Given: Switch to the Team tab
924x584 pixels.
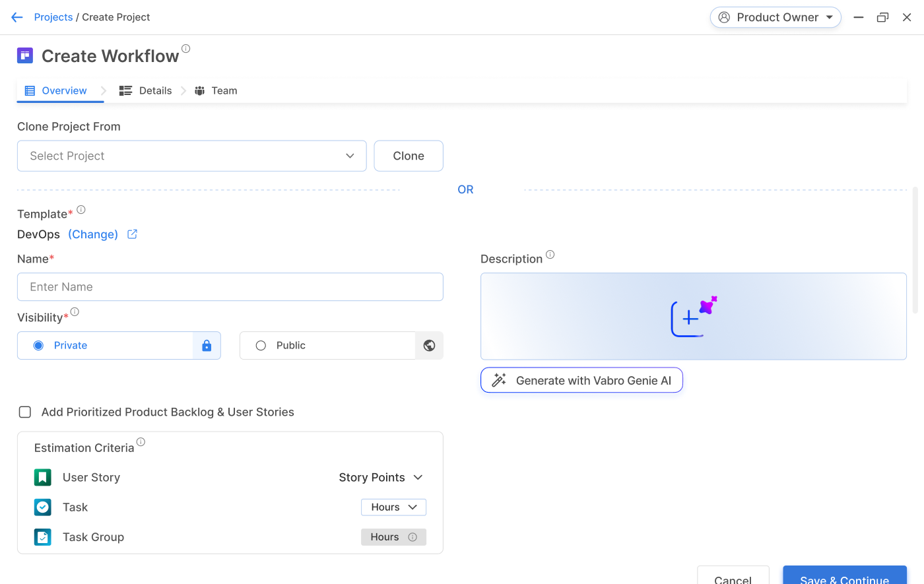Looking at the screenshot, I should click(216, 91).
